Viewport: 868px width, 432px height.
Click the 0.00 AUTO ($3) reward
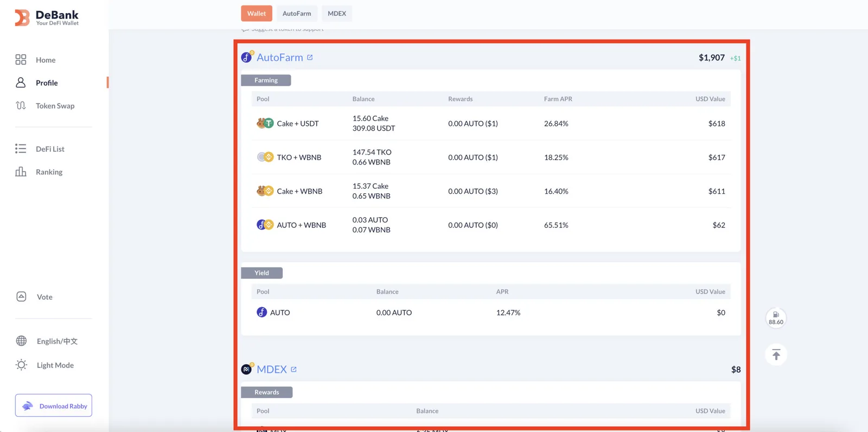473,191
